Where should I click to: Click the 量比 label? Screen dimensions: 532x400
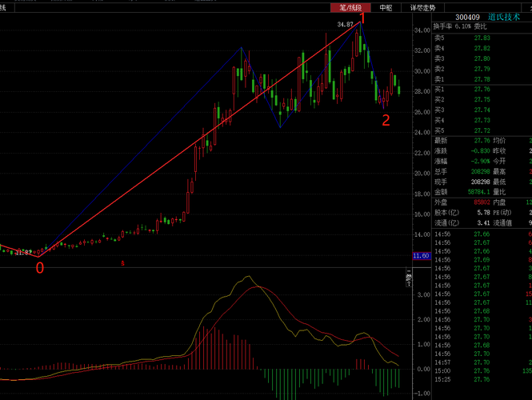coord(499,192)
